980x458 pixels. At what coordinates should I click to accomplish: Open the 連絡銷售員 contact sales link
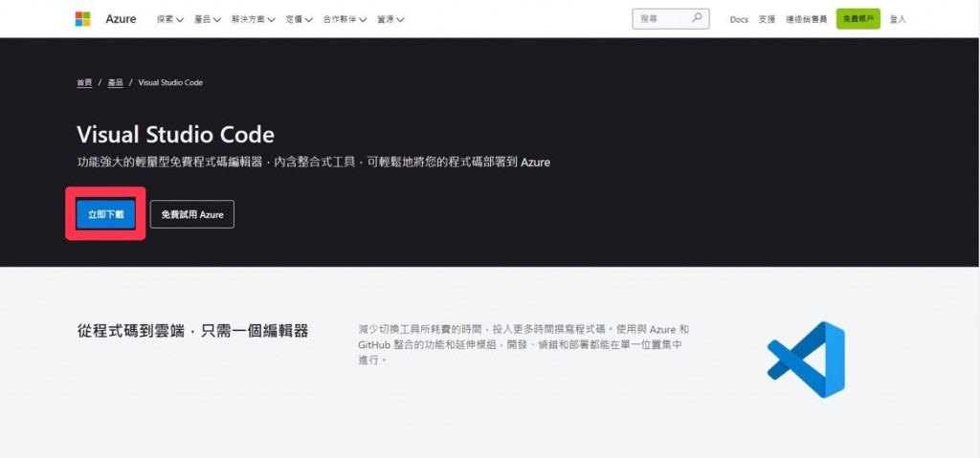(806, 19)
